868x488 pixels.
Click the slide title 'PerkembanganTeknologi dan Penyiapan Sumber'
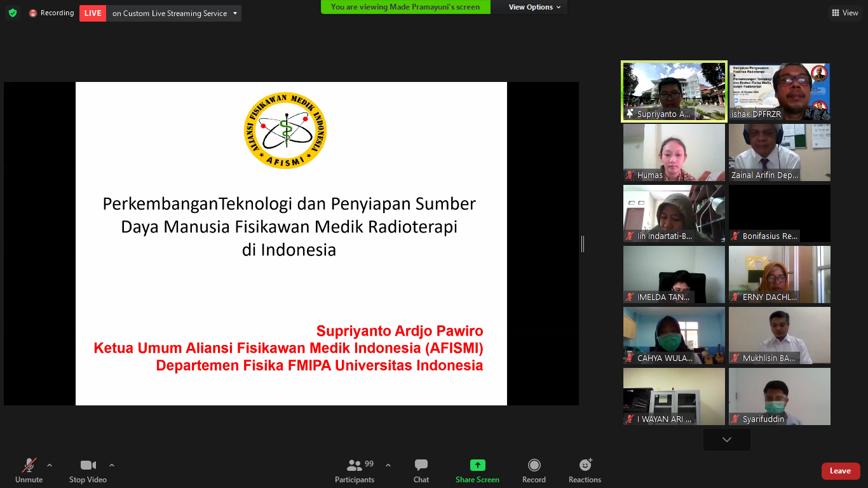[x=289, y=204]
